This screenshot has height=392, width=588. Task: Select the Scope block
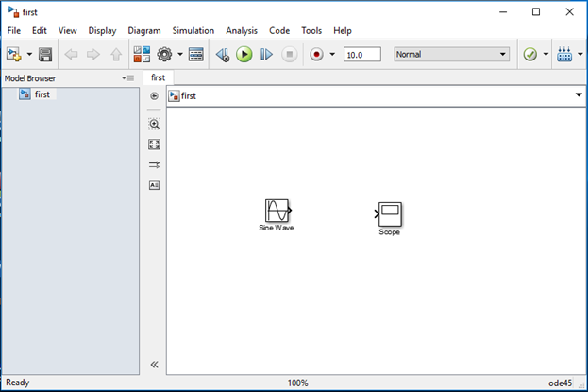pyautogui.click(x=390, y=213)
